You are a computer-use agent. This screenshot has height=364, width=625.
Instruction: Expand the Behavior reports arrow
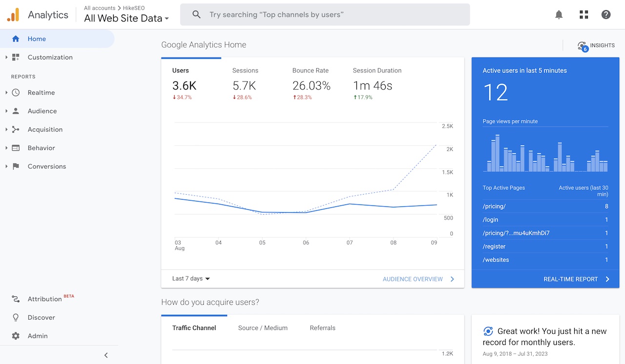6,148
